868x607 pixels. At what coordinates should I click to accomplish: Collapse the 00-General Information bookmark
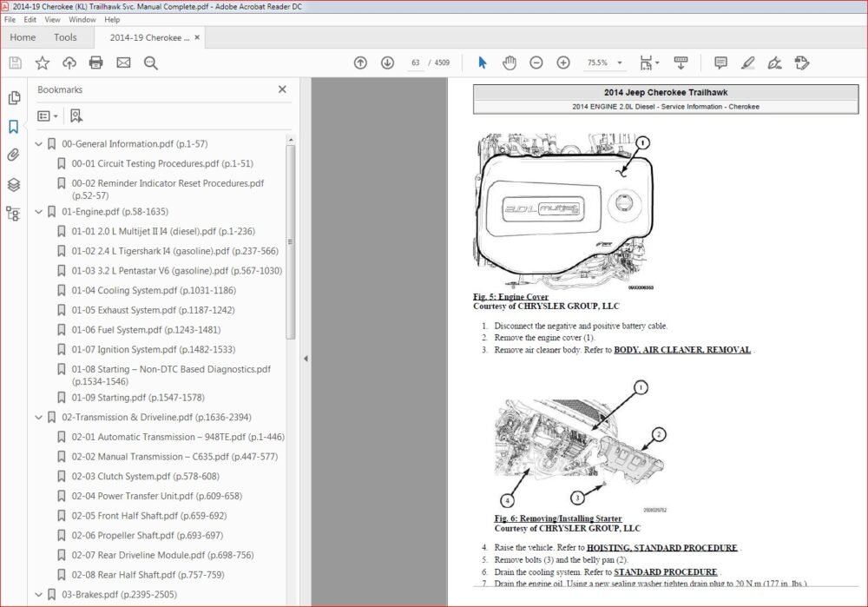39,144
